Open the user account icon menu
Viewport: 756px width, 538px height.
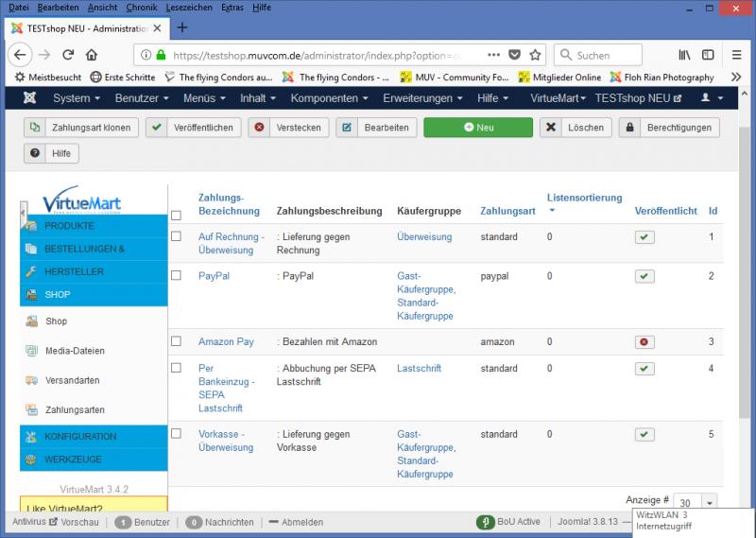pos(712,98)
